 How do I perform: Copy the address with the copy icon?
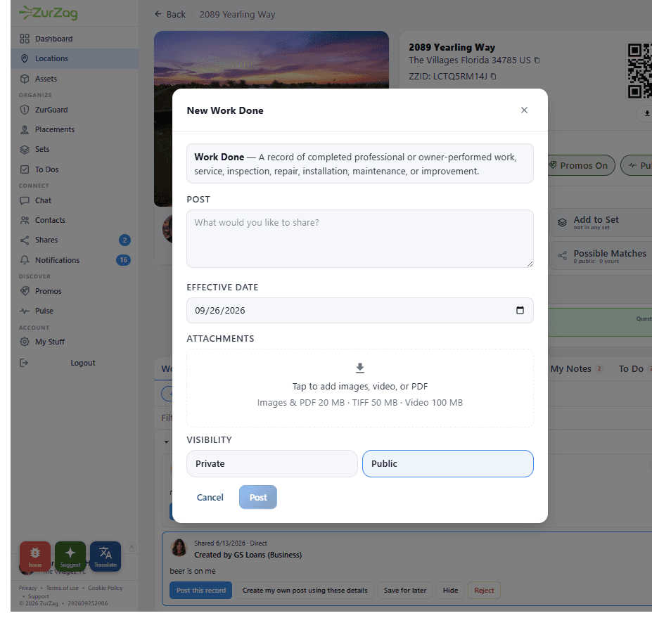pos(537,60)
